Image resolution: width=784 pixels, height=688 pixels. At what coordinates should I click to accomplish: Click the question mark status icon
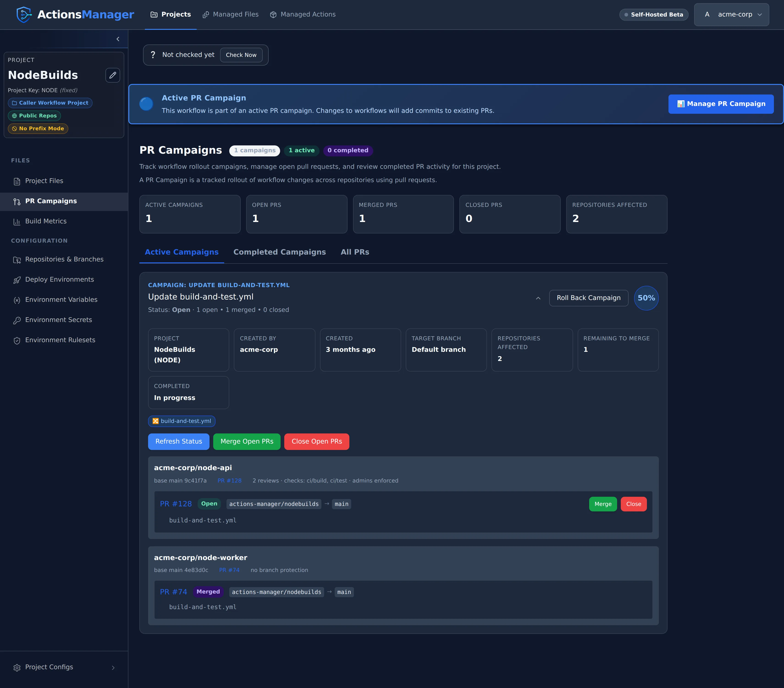point(153,55)
